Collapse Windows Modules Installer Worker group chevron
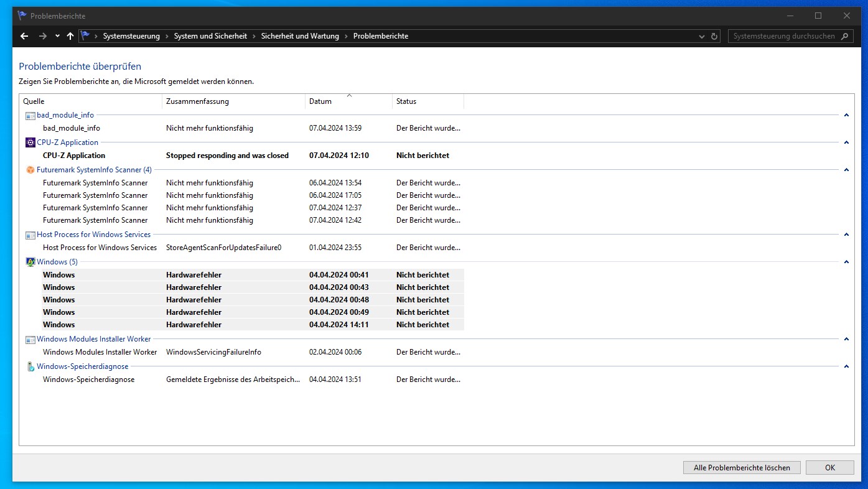 pos(846,339)
